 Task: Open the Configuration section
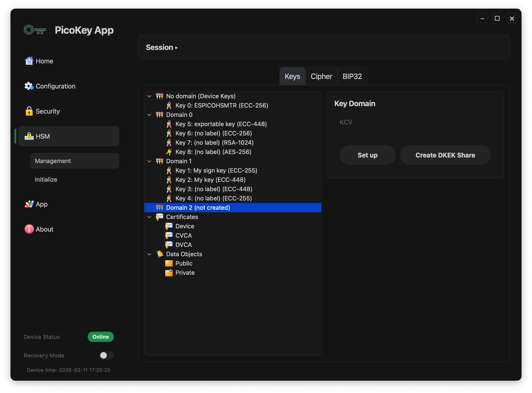point(55,86)
